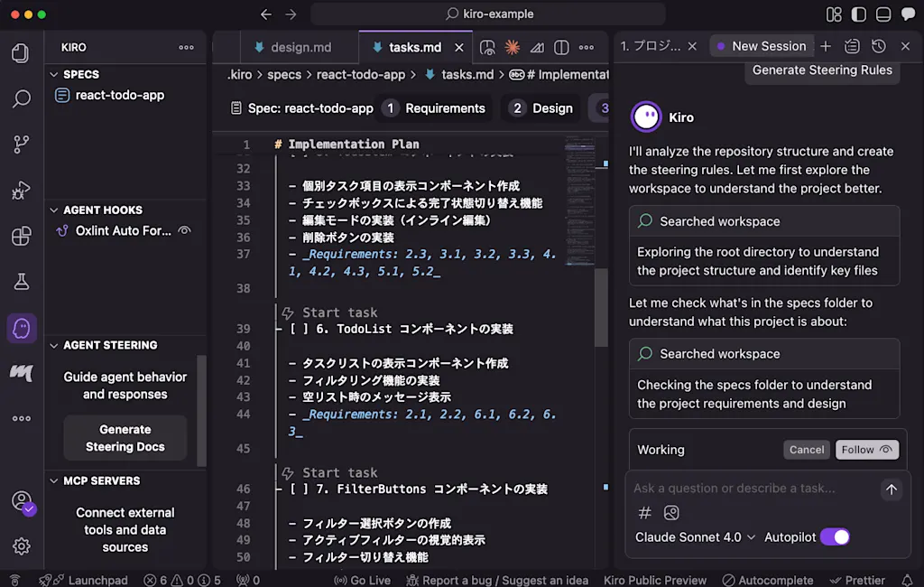Click the Follow button
The width and height of the screenshot is (924, 587).
[866, 450]
